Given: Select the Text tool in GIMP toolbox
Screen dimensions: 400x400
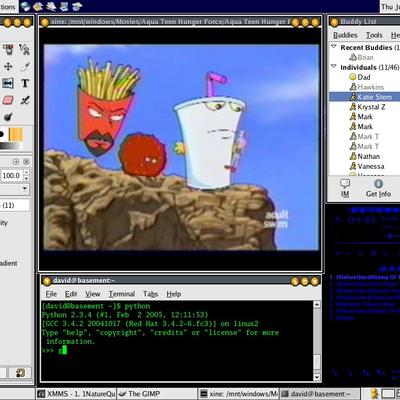Looking at the screenshot, I should click(25, 83).
